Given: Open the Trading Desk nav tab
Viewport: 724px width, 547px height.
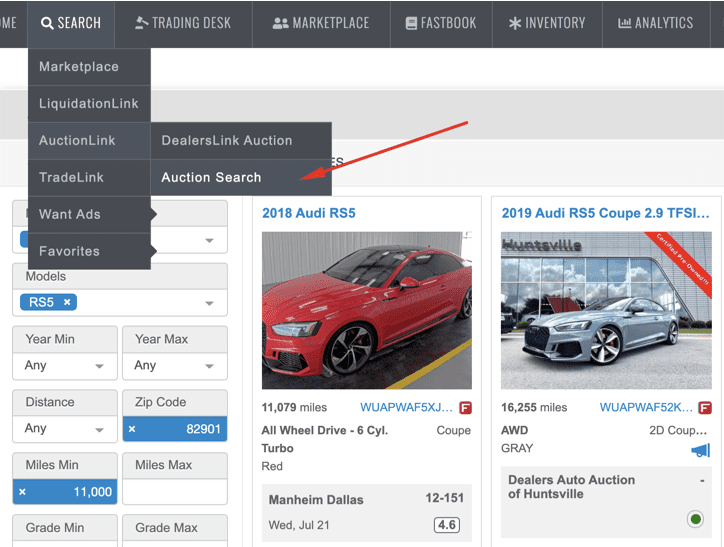Looking at the screenshot, I should (x=183, y=23).
